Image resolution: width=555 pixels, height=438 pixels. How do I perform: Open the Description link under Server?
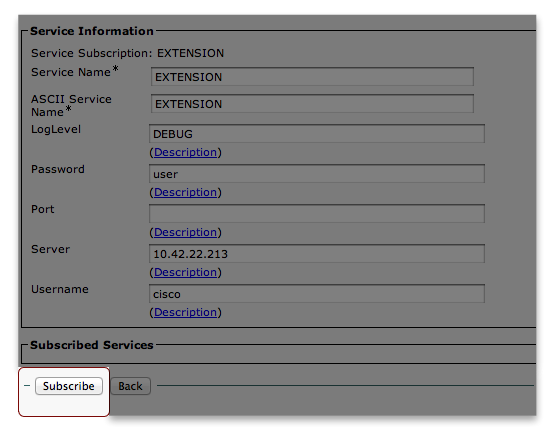pyautogui.click(x=185, y=272)
